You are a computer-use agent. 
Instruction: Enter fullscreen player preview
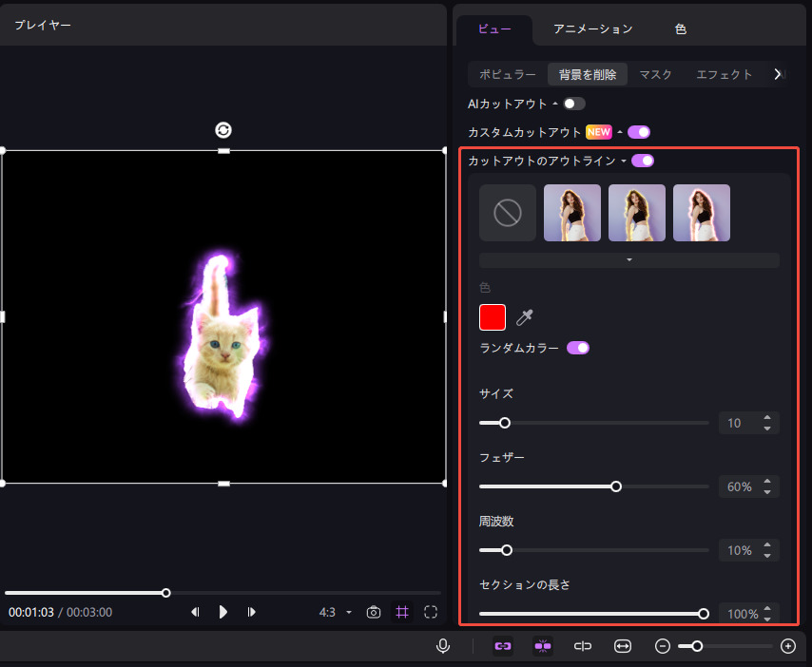431,612
